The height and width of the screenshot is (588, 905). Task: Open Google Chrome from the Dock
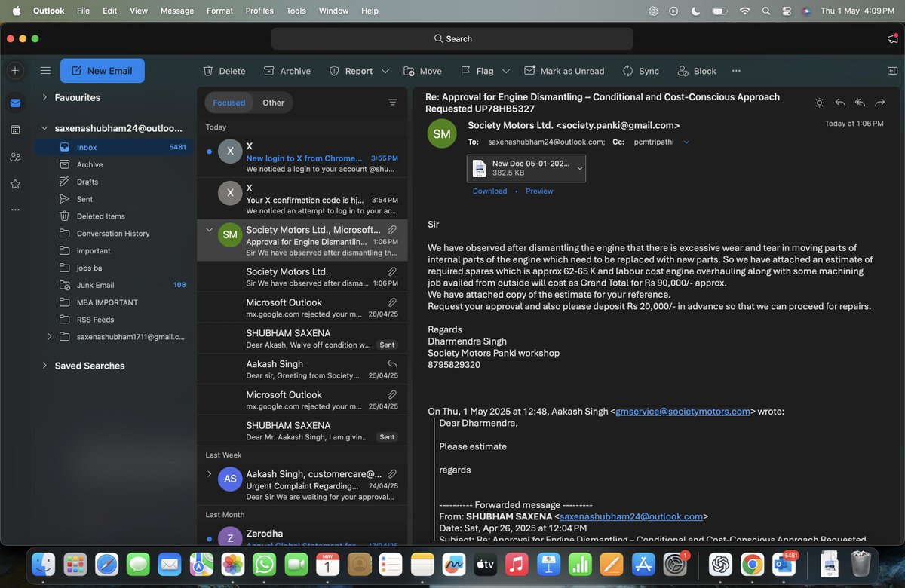point(752,564)
